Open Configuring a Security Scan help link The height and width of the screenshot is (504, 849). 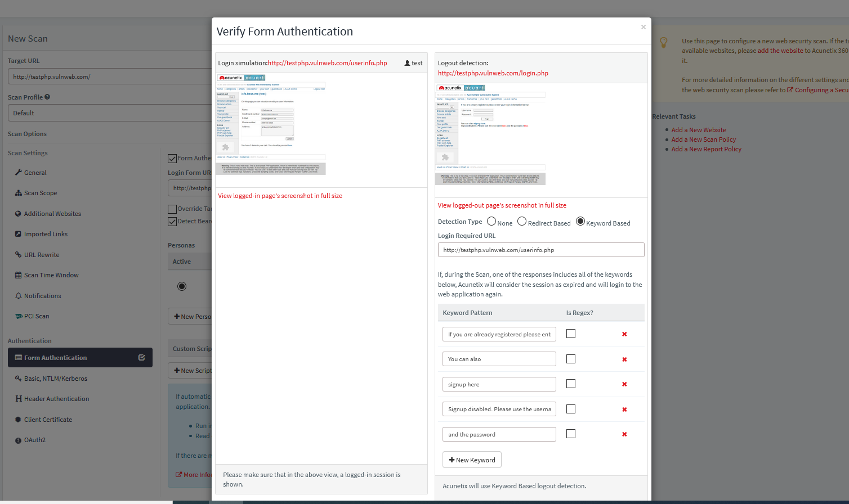[x=818, y=90]
